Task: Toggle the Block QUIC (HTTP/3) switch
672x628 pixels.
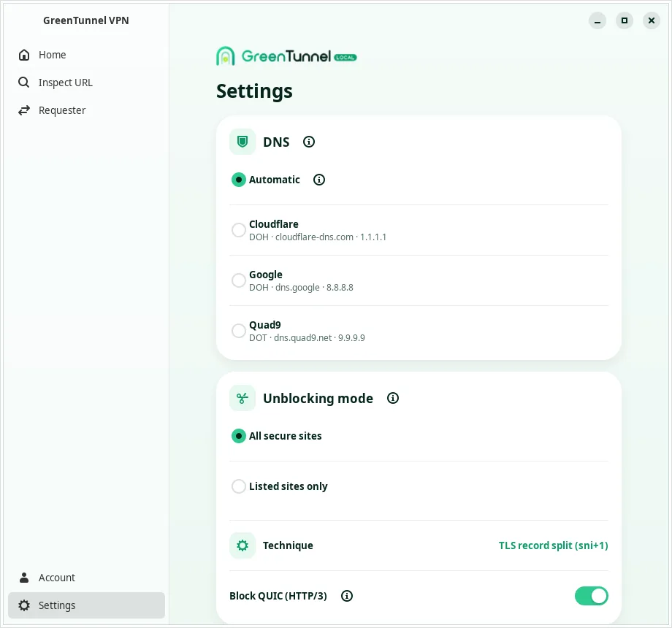Action: (x=592, y=596)
